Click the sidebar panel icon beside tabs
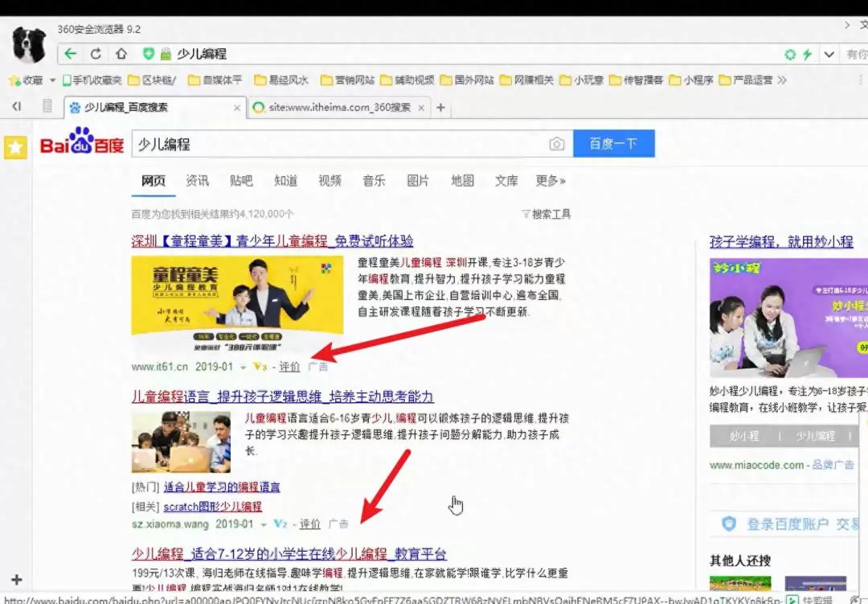 pyautogui.click(x=47, y=106)
